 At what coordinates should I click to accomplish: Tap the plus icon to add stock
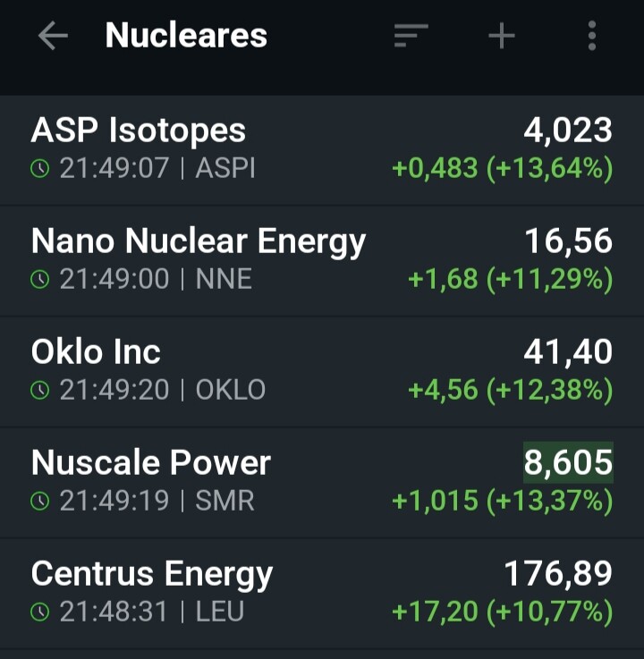pos(502,36)
